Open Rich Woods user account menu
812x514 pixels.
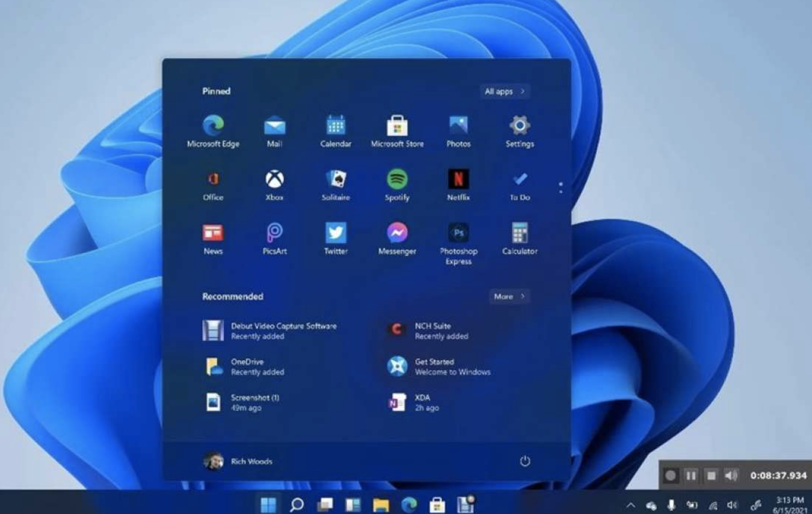[x=238, y=461]
